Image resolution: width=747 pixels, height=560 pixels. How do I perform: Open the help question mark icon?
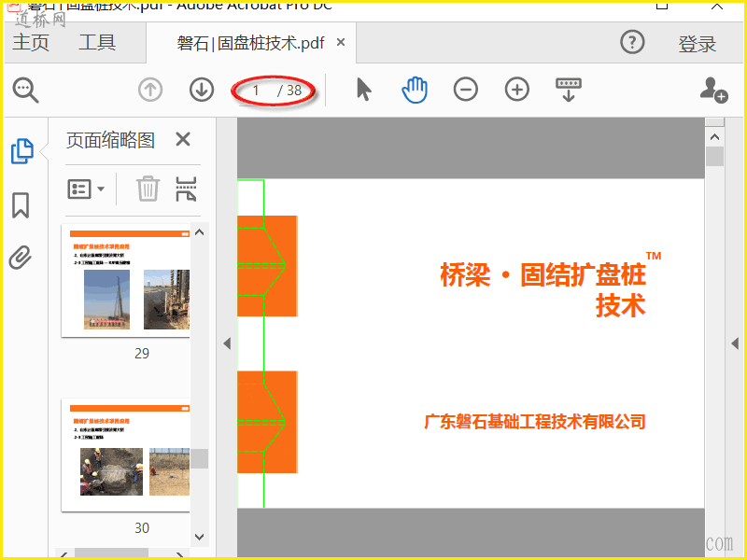[x=632, y=42]
